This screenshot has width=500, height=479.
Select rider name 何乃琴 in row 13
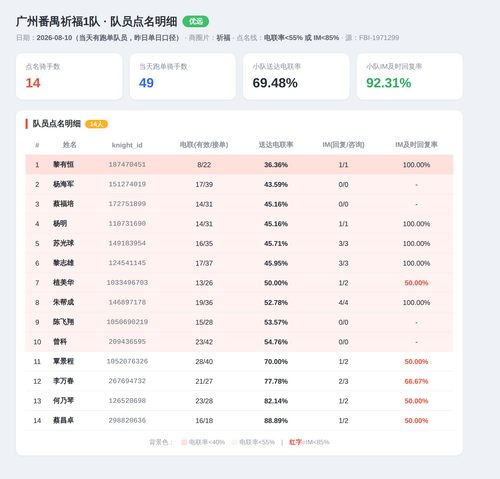point(63,400)
